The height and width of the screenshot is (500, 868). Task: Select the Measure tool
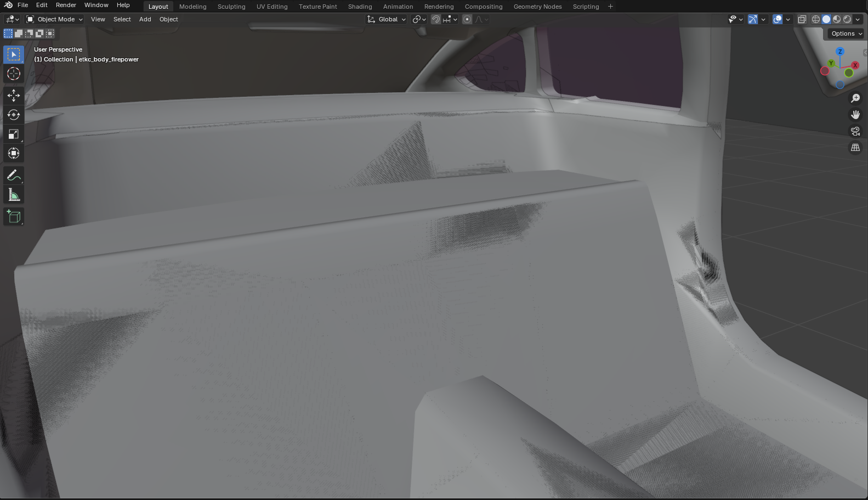14,195
